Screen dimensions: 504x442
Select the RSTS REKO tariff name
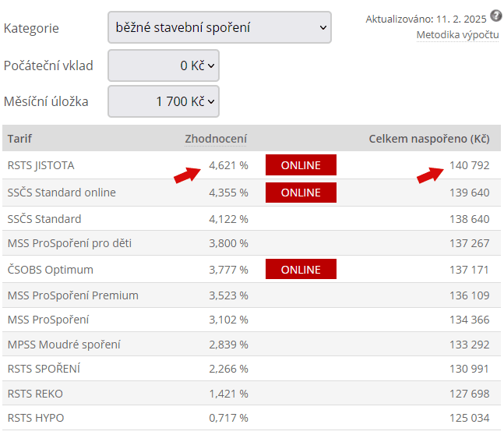(x=35, y=394)
